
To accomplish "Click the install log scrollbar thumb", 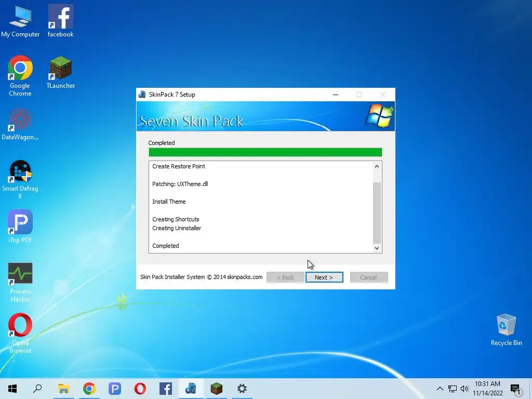I will 377,212.
